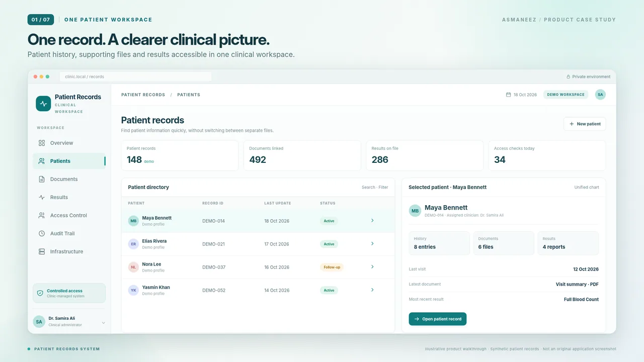
Task: Click the Unified chart label
Action: pyautogui.click(x=587, y=187)
